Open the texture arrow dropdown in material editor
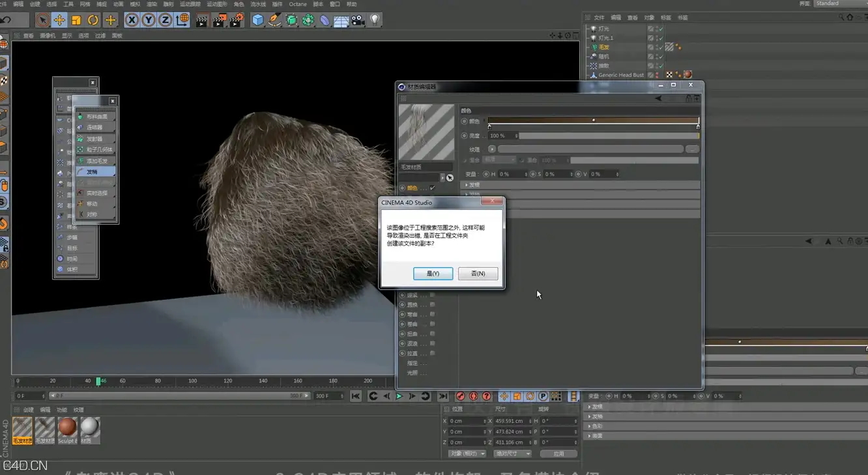Viewport: 868px width, 475px height. coord(492,149)
